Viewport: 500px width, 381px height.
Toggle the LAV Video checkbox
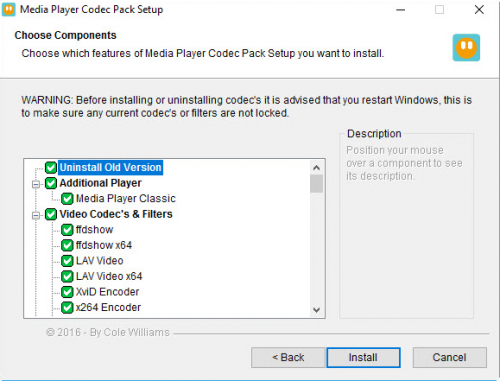67,261
